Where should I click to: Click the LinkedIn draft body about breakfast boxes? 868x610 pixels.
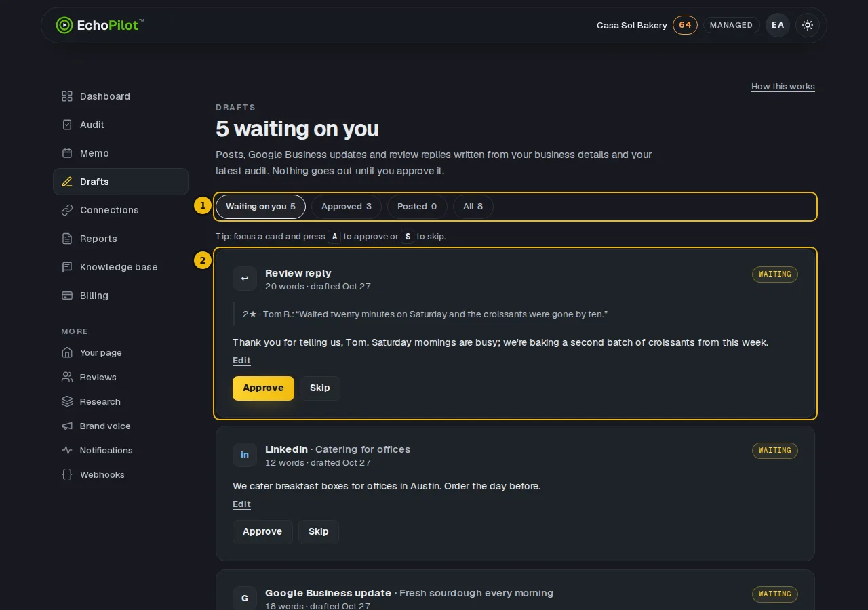coord(387,486)
